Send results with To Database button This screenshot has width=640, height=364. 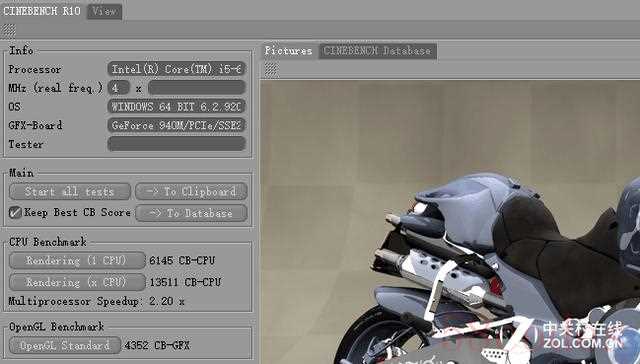click(191, 213)
